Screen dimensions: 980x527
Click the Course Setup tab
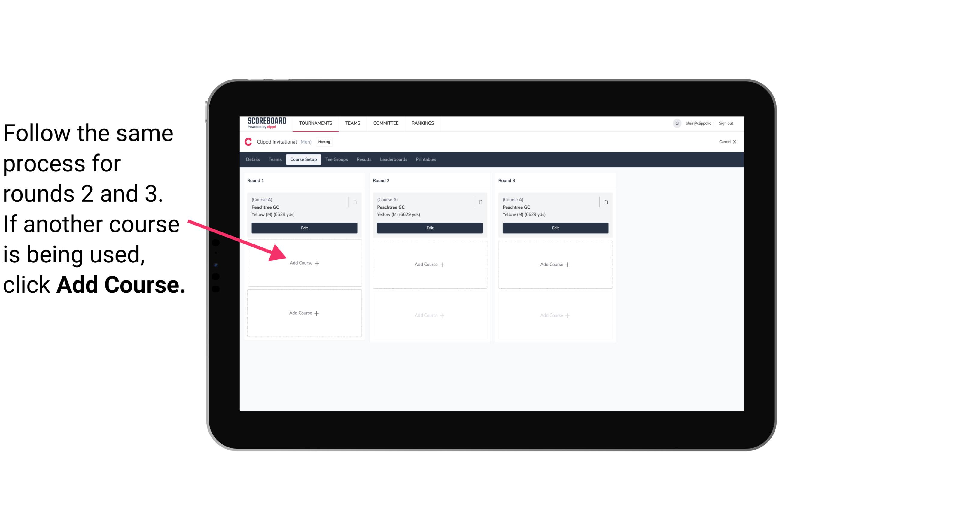[303, 160]
